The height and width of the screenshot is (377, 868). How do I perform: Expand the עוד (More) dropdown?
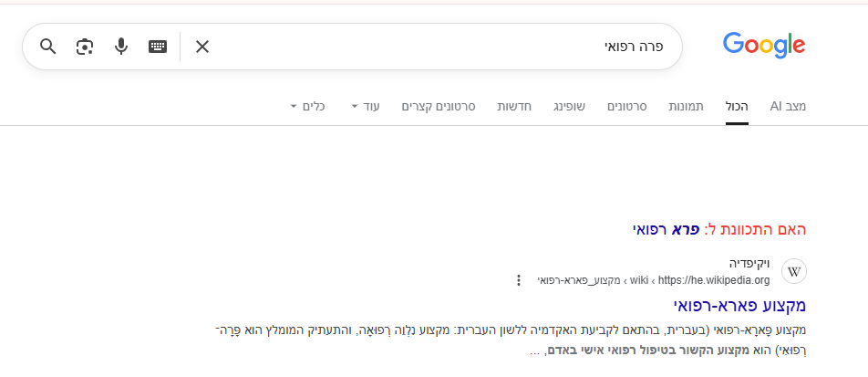coord(366,107)
